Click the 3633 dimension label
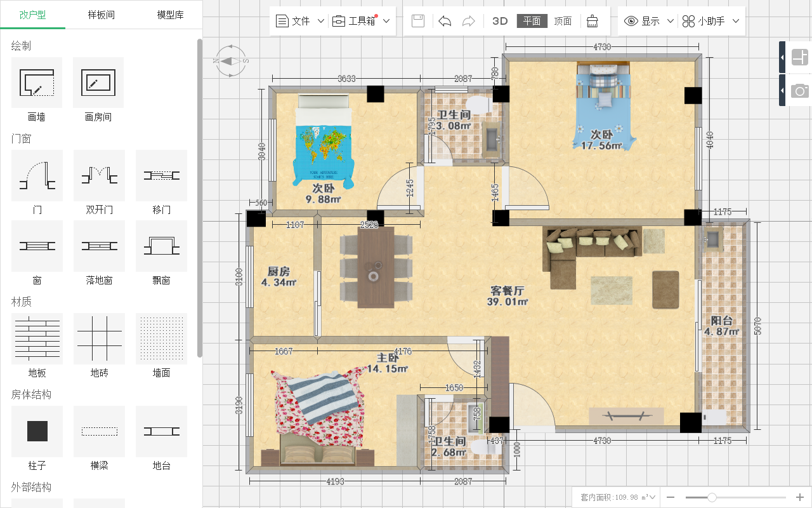The image size is (812, 508). coord(346,79)
